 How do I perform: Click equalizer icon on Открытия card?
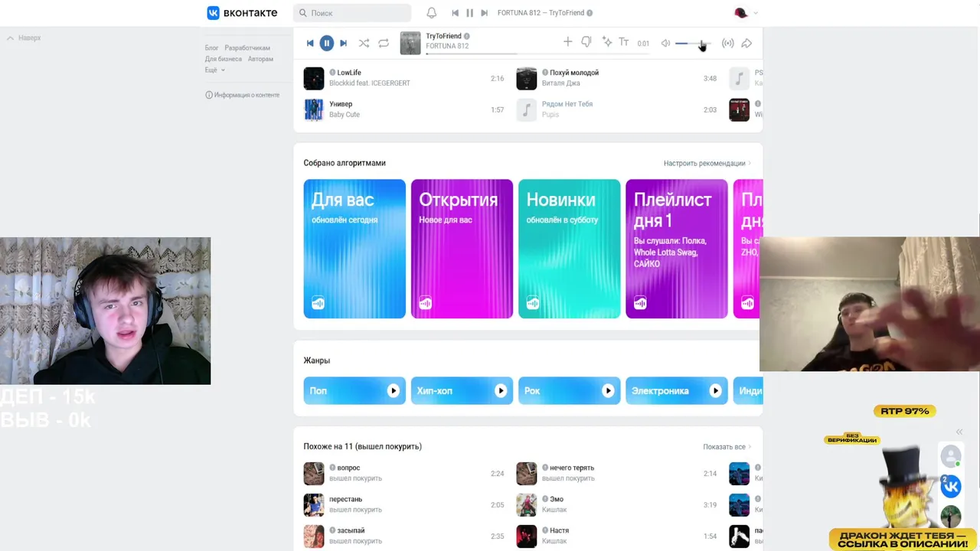[x=425, y=303]
